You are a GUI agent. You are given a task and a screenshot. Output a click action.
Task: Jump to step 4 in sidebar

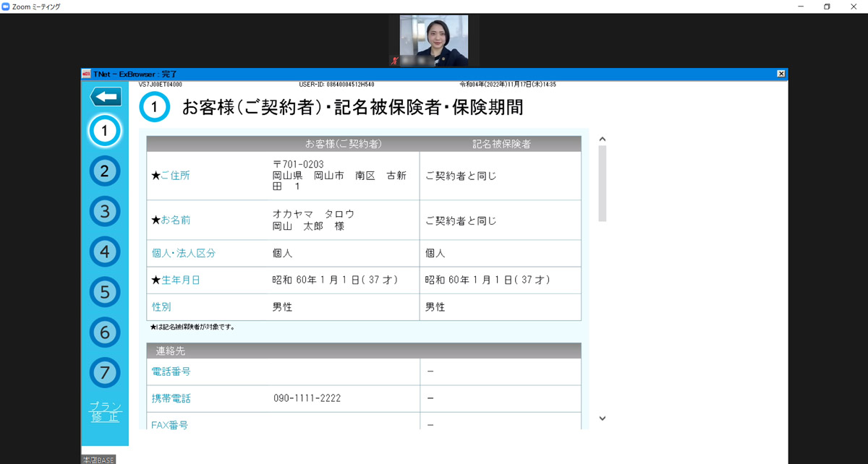tap(105, 252)
